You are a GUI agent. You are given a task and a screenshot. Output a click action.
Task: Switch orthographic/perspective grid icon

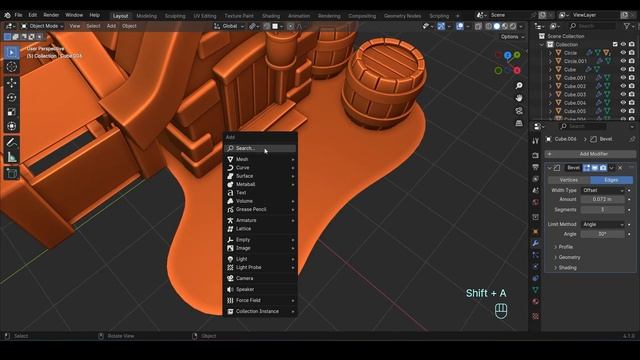click(x=519, y=123)
